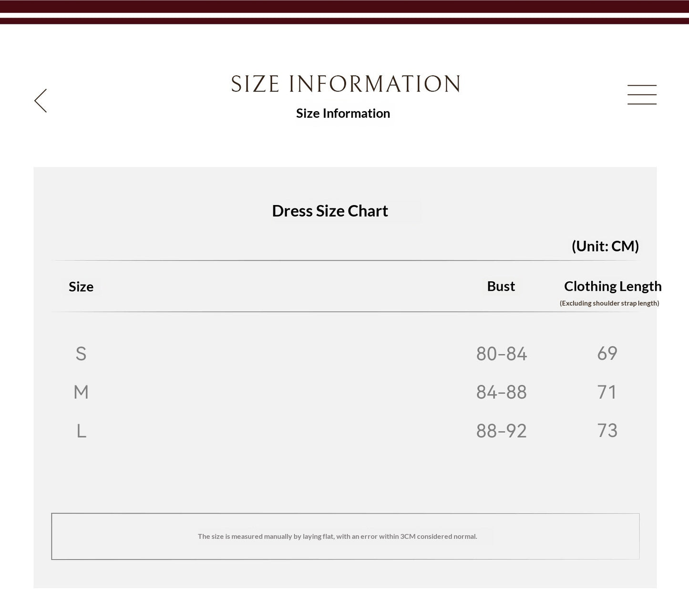Click clothing length value 71
This screenshot has height=616, width=689.
(607, 392)
